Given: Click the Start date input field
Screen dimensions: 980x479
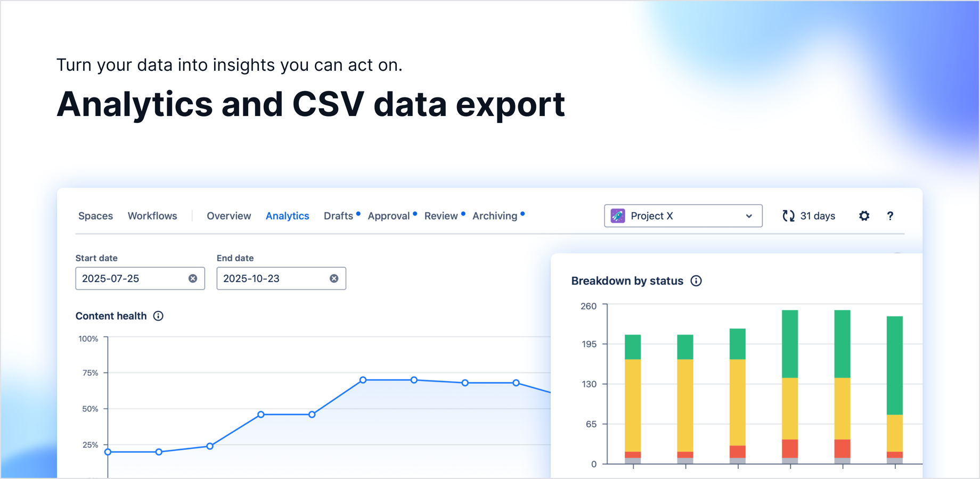Looking at the screenshot, I should click(x=133, y=278).
